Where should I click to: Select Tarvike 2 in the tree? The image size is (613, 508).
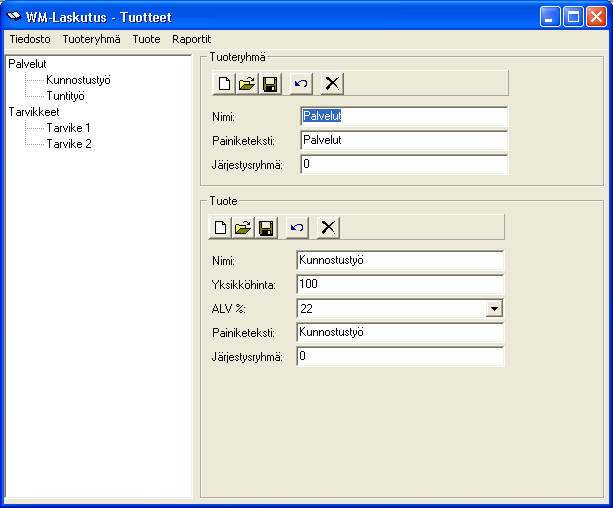point(69,144)
